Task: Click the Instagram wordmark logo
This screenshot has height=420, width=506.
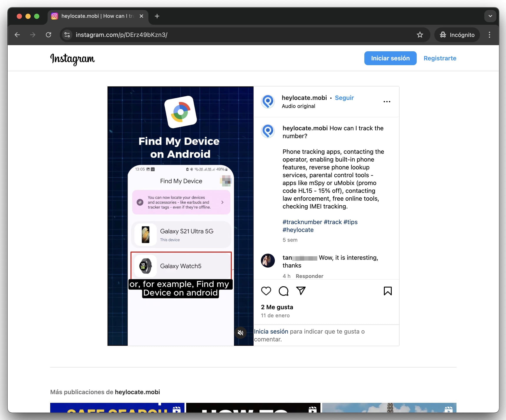Action: click(x=72, y=59)
